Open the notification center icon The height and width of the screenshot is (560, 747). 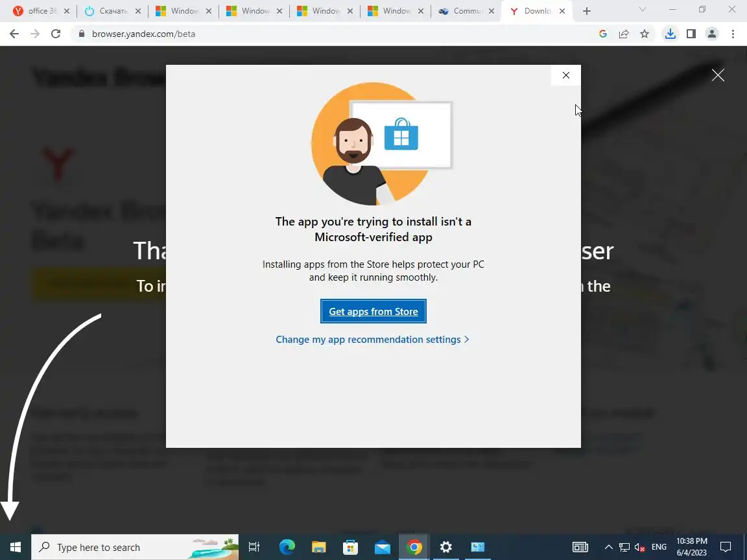tap(726, 547)
